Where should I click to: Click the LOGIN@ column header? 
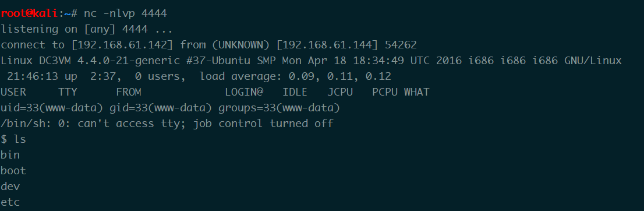(244, 92)
